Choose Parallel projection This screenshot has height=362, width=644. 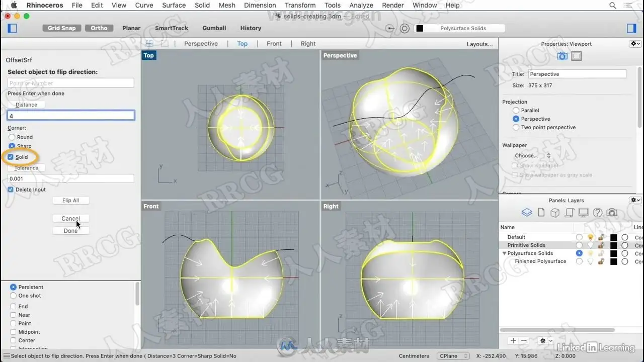pos(516,111)
